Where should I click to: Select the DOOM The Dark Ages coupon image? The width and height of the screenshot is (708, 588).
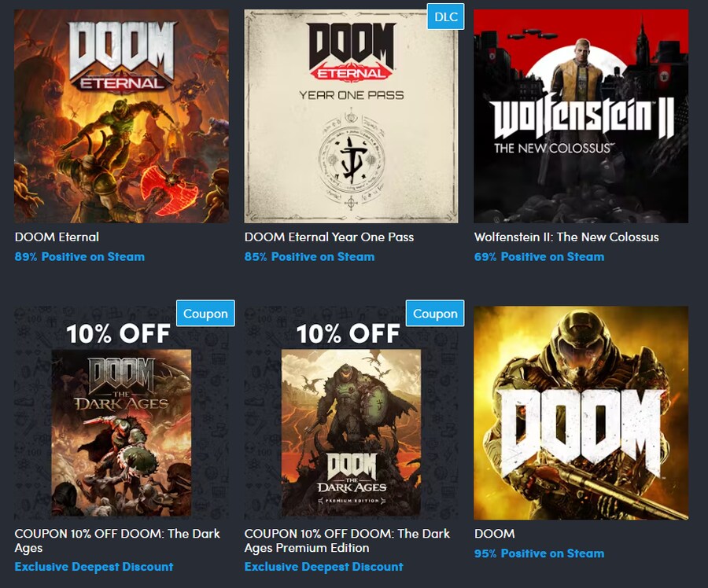[x=121, y=413]
